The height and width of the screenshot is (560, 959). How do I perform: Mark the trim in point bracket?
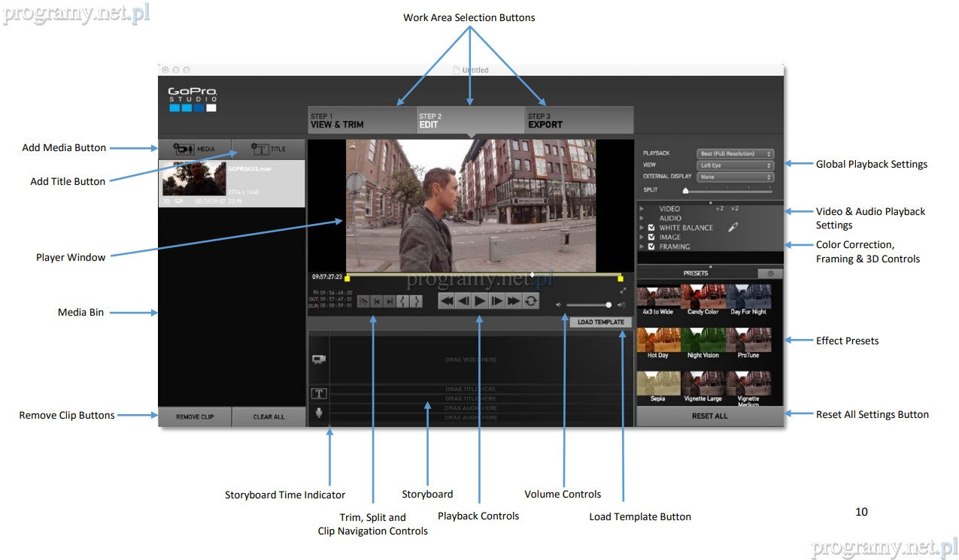(x=403, y=301)
